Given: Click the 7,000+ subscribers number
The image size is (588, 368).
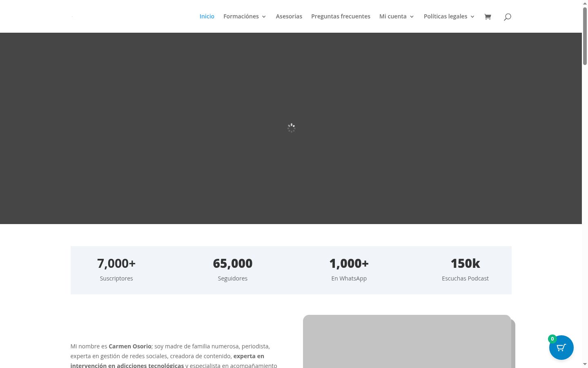Looking at the screenshot, I should click(x=116, y=263).
